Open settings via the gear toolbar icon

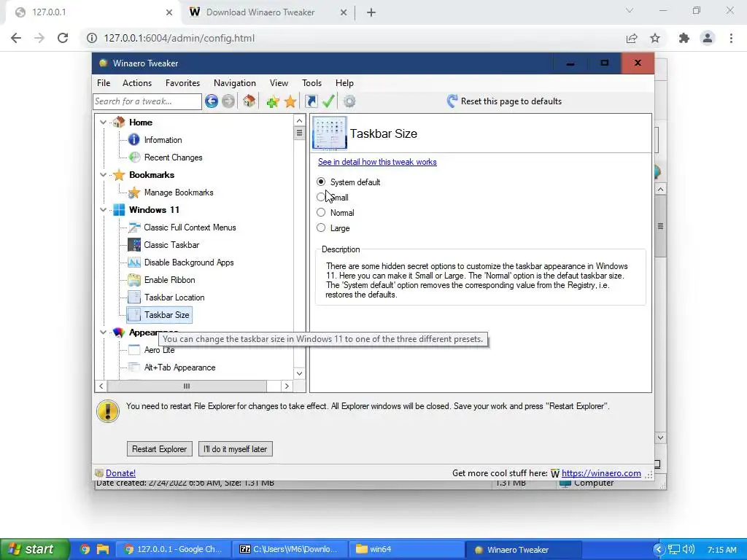[x=349, y=101]
